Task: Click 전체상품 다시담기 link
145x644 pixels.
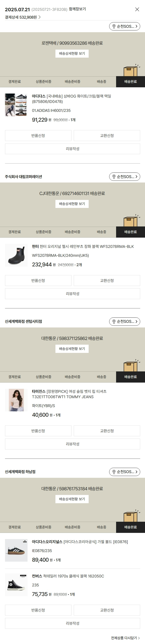Action: [125, 638]
